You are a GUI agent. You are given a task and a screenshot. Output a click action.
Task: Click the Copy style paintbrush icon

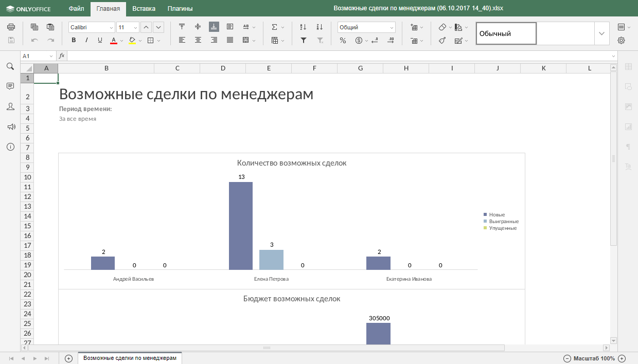click(x=442, y=40)
